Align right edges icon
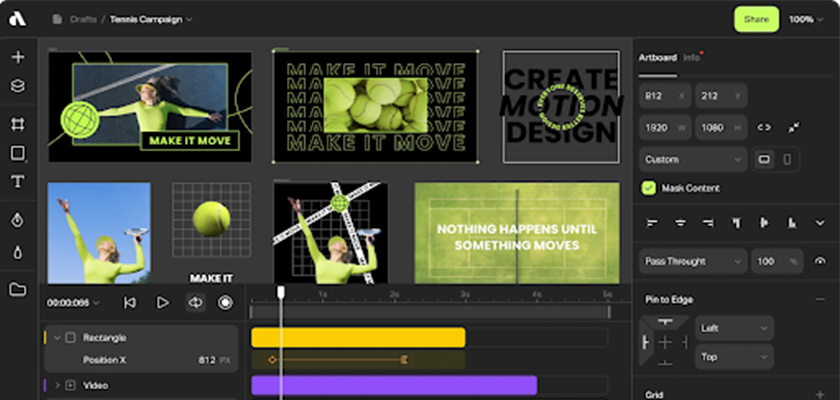This screenshot has height=400, width=840. point(708,223)
